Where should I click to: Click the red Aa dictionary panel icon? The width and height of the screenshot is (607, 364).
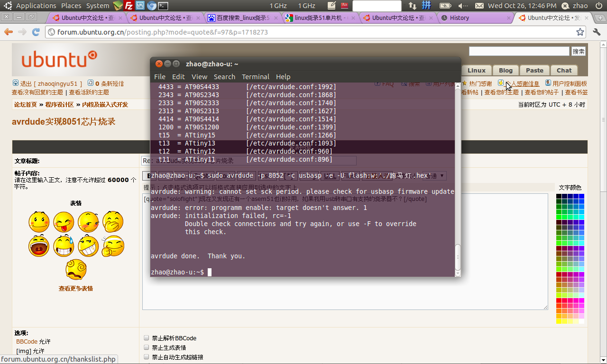tap(345, 6)
